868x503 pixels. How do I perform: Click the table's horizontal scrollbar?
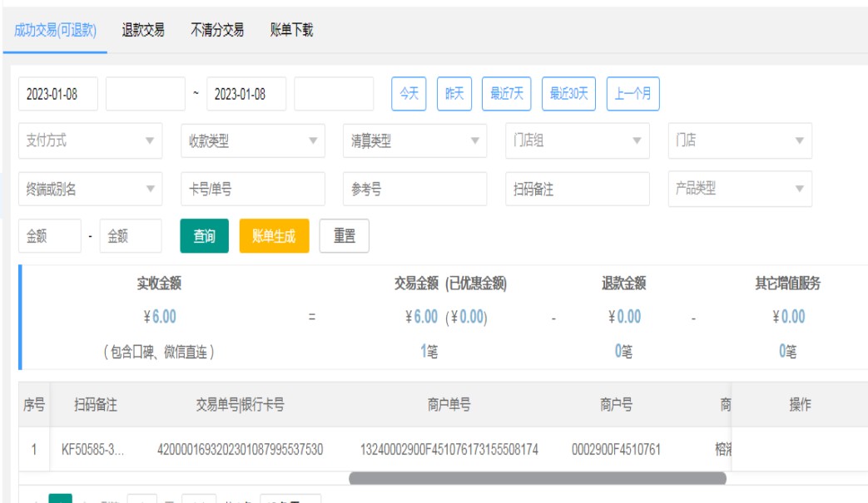point(537,478)
